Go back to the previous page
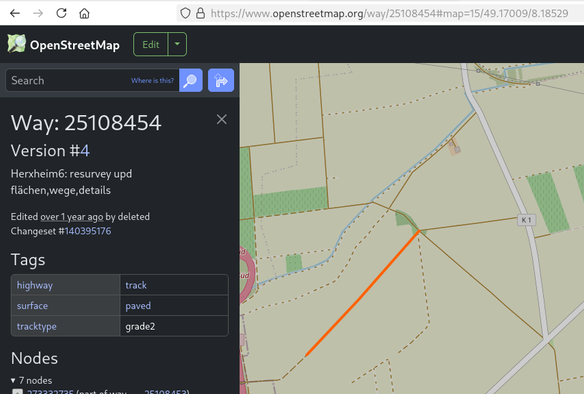The width and height of the screenshot is (584, 394). pyautogui.click(x=15, y=13)
